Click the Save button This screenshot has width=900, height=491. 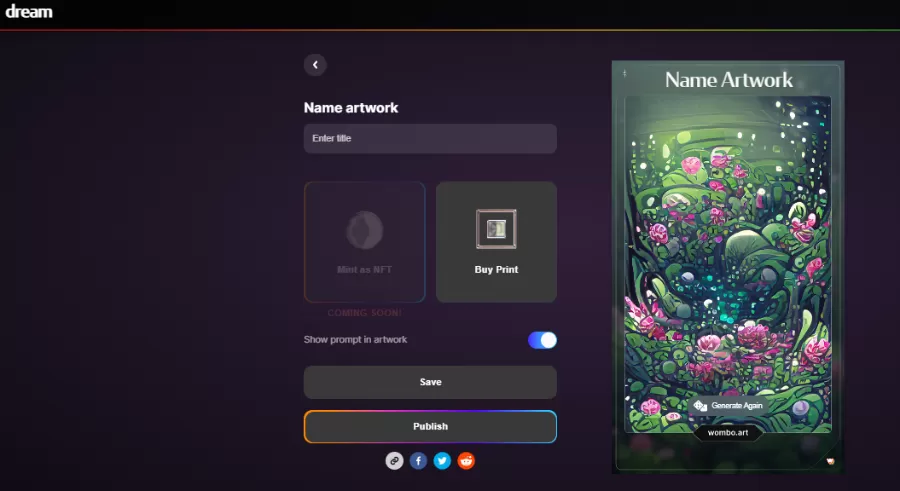pos(430,382)
